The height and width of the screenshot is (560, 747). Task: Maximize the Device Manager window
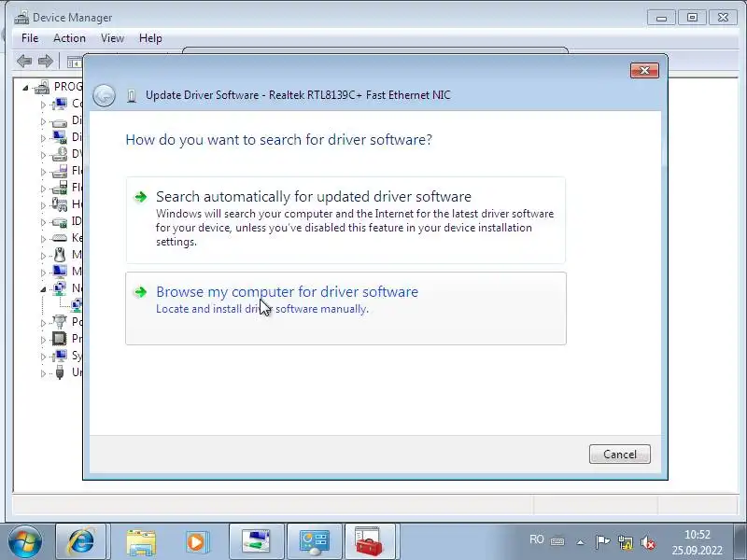pyautogui.click(x=692, y=18)
